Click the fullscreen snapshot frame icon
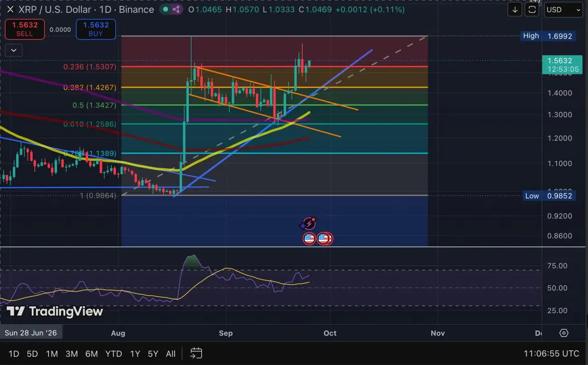The height and width of the screenshot is (365, 588). pyautogui.click(x=532, y=10)
